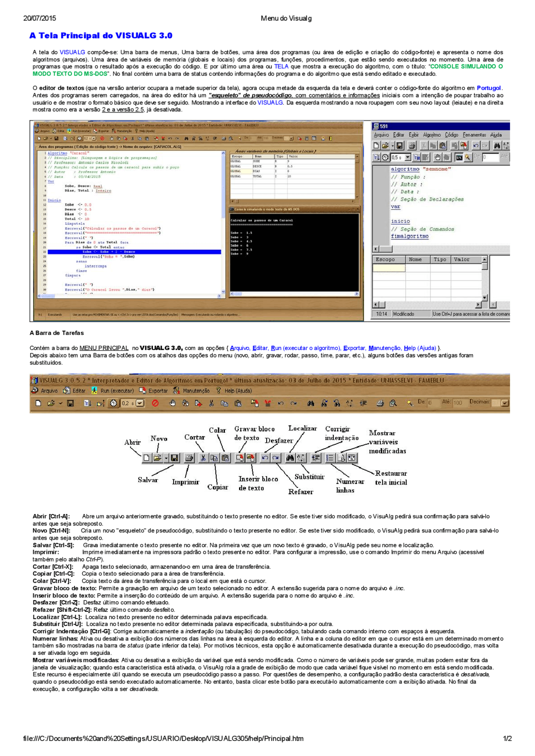
Task: Click the Desfazer undo arrow in the labeled diagram
Action: click(265, 458)
